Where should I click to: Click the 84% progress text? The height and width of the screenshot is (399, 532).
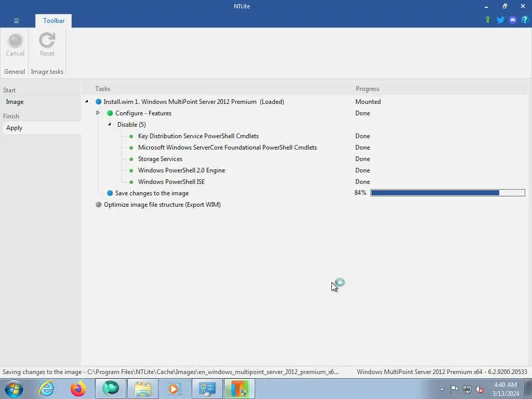(361, 193)
